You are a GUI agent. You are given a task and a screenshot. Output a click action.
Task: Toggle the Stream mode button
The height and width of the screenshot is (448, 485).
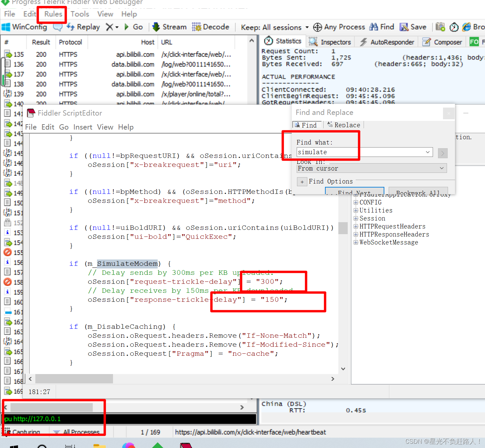click(x=169, y=27)
